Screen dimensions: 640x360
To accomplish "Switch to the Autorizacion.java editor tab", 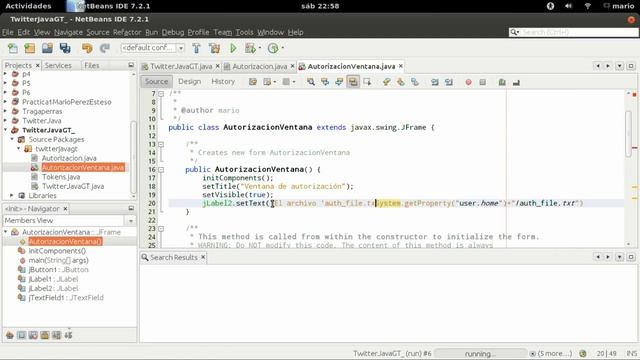I will point(260,66).
